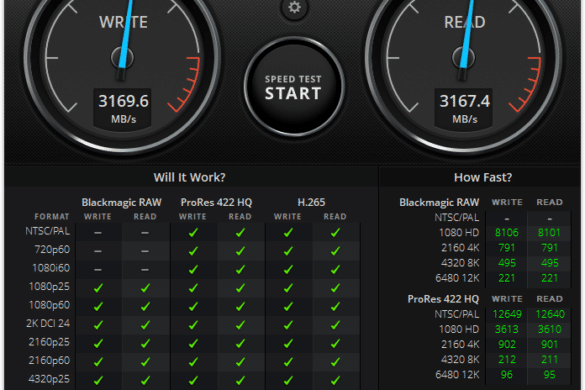The width and height of the screenshot is (585, 390).
Task: Click ProRes 422 HQ 6480 12K write value 96
Action: coord(506,375)
